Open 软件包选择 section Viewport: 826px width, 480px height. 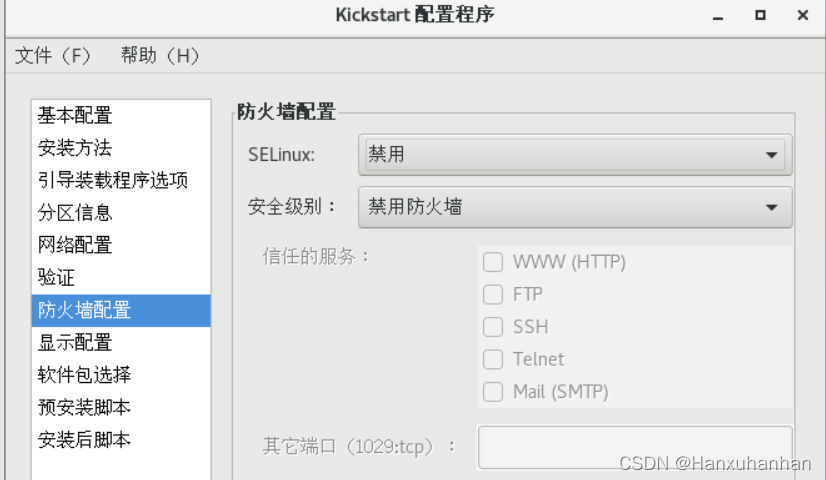point(84,375)
